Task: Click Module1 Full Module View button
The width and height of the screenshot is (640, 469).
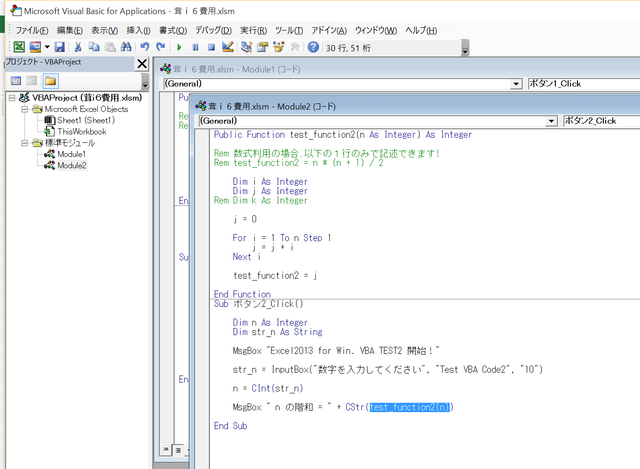Action: pyautogui.click(x=178, y=450)
